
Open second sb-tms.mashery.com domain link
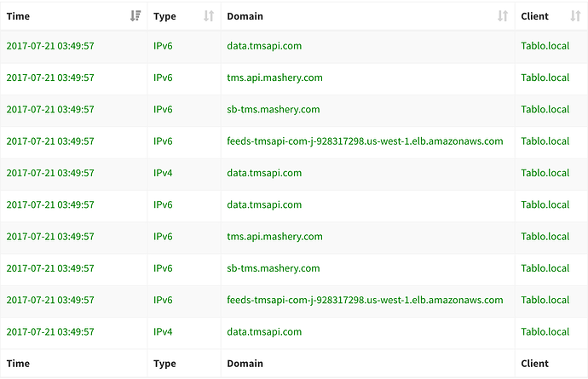click(x=274, y=268)
